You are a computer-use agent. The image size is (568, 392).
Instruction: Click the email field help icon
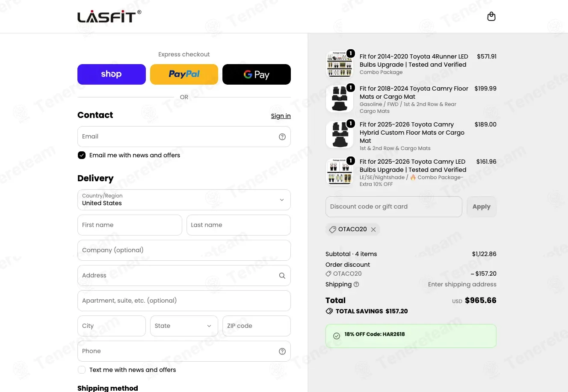coord(282,137)
